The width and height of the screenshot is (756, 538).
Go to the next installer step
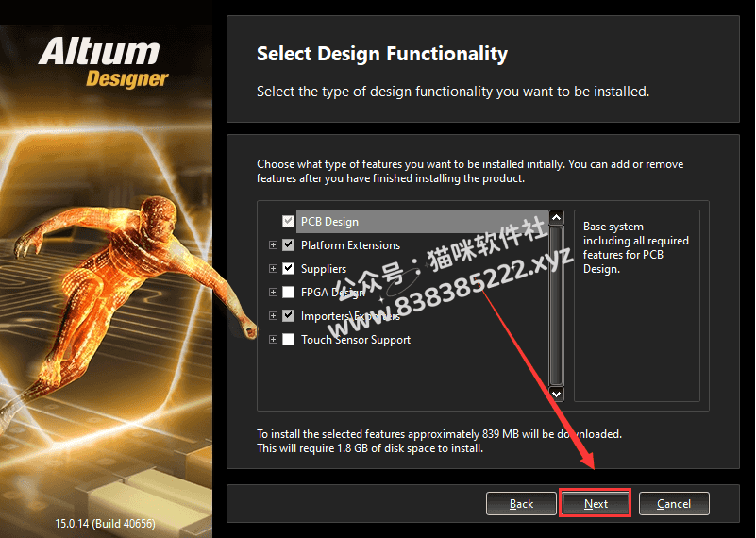pyautogui.click(x=596, y=504)
